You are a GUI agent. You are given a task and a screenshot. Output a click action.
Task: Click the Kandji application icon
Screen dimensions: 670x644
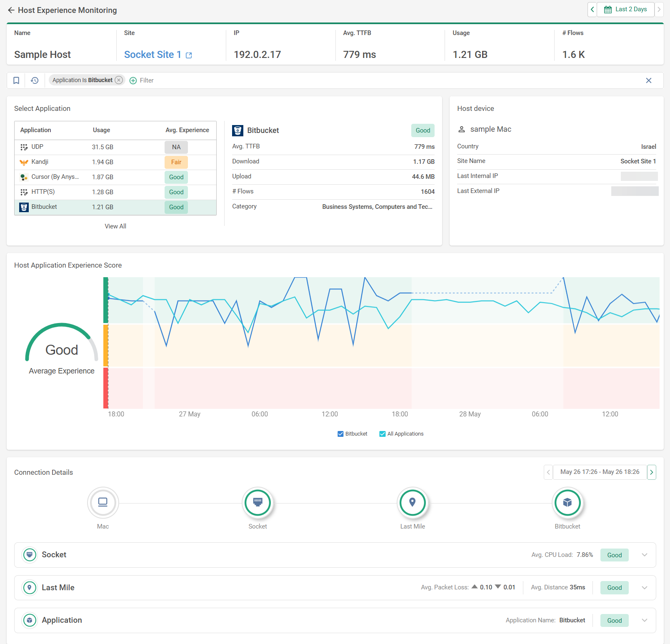[x=24, y=162]
